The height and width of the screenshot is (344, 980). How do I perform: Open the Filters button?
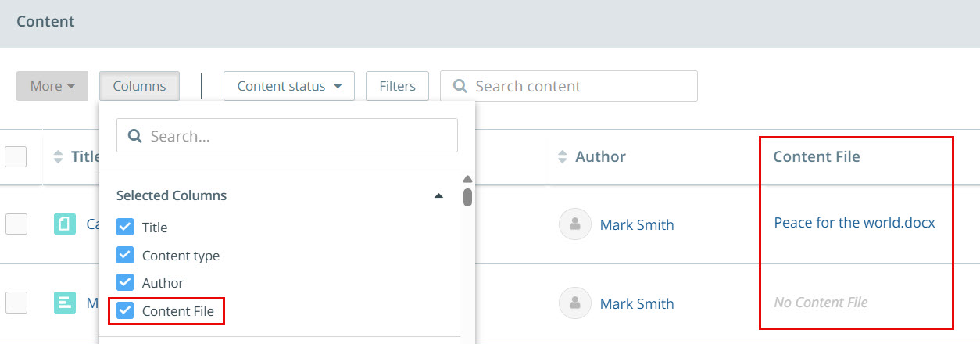coord(397,86)
